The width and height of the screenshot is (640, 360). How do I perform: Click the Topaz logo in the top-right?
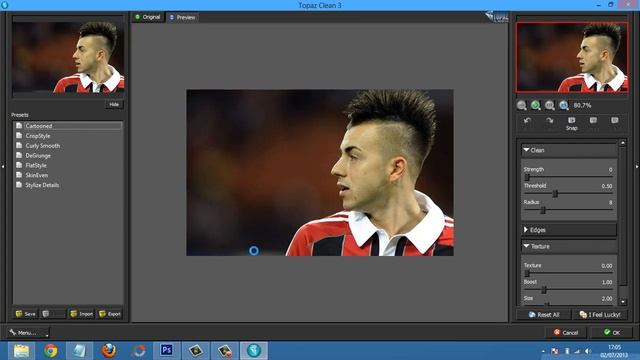(x=496, y=17)
